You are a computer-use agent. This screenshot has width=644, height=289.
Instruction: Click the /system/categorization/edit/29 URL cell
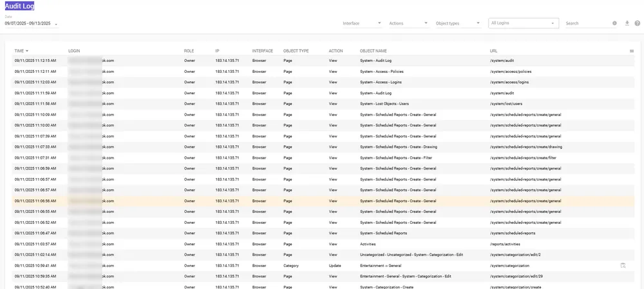(516, 276)
